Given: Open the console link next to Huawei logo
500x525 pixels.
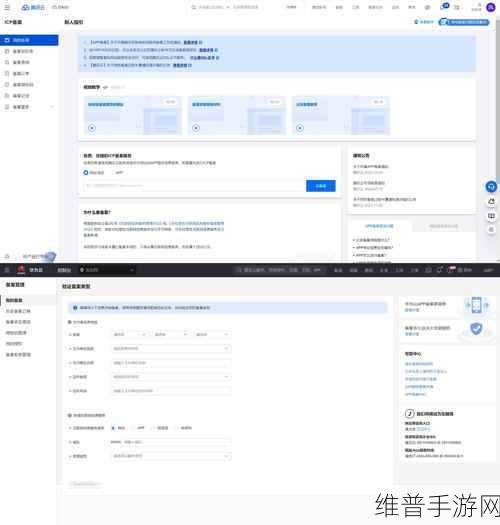Looking at the screenshot, I should coord(64,270).
